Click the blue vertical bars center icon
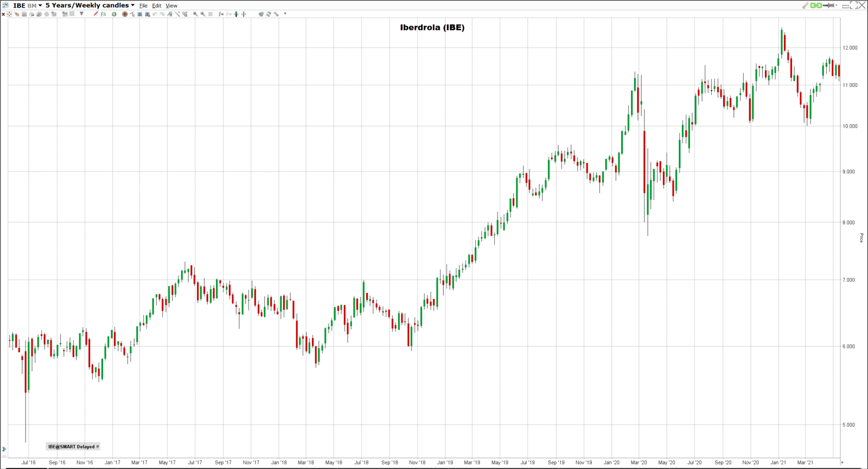Screen dimensions: 868x469 point(237,14)
